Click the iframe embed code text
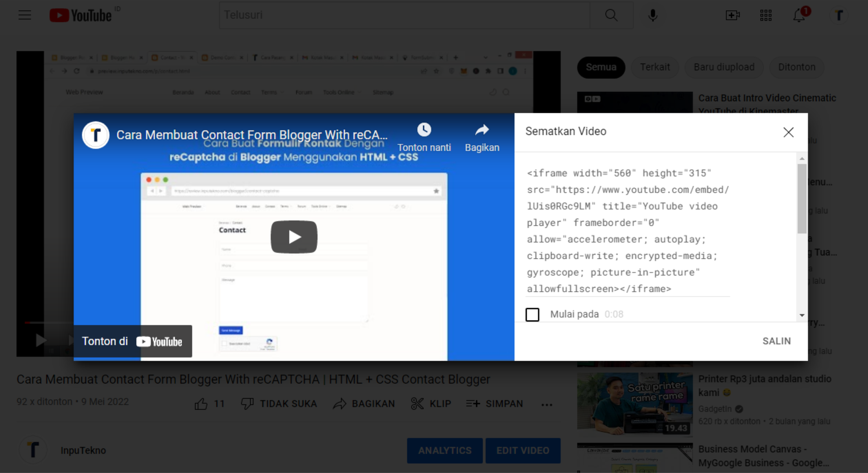Screen dimensions: 868x473 coord(627,231)
